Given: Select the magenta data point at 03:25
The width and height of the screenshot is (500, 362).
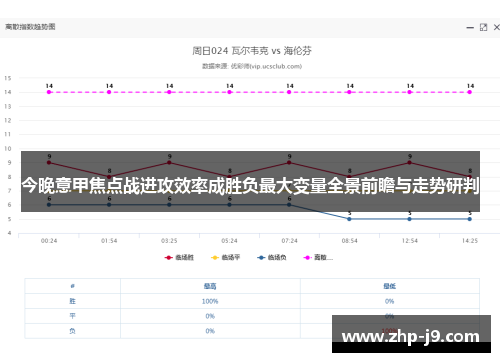Looking at the screenshot, I should (x=169, y=92).
